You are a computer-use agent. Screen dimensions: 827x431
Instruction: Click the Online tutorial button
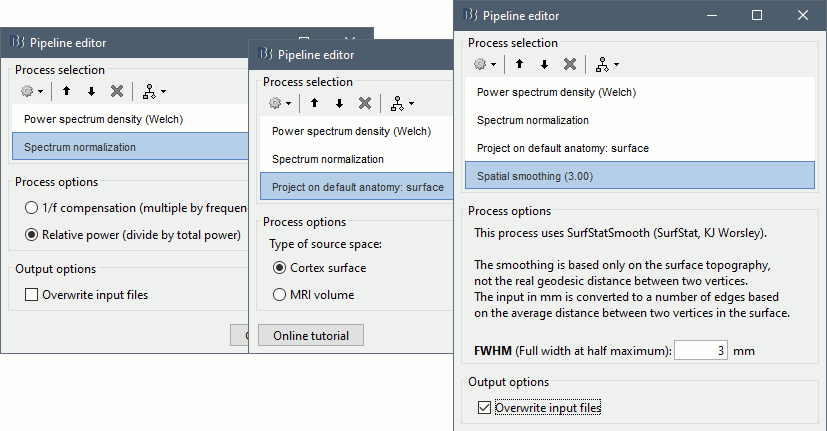click(x=310, y=336)
